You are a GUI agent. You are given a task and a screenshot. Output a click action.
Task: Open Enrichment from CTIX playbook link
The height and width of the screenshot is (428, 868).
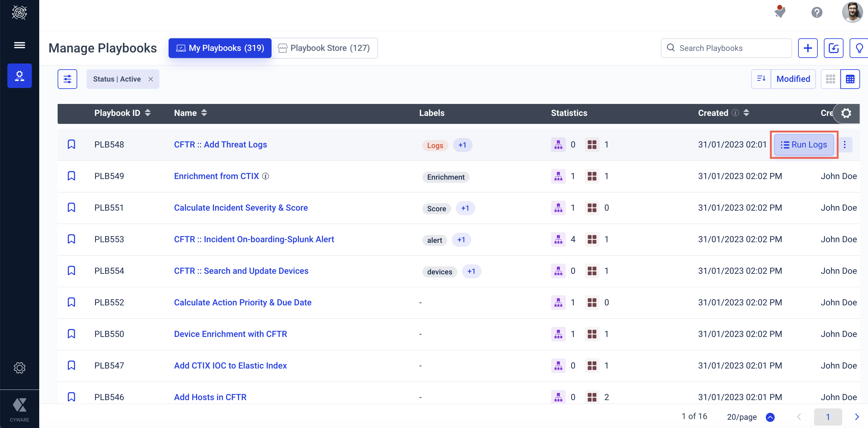click(x=216, y=176)
